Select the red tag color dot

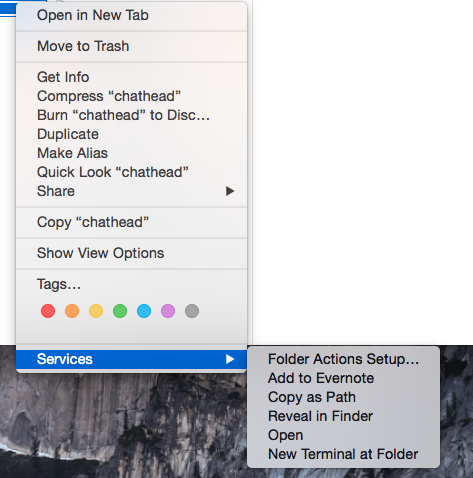(48, 311)
